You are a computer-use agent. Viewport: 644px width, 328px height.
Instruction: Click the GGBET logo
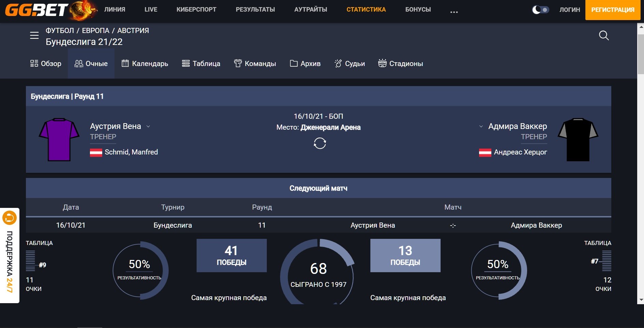pos(51,10)
